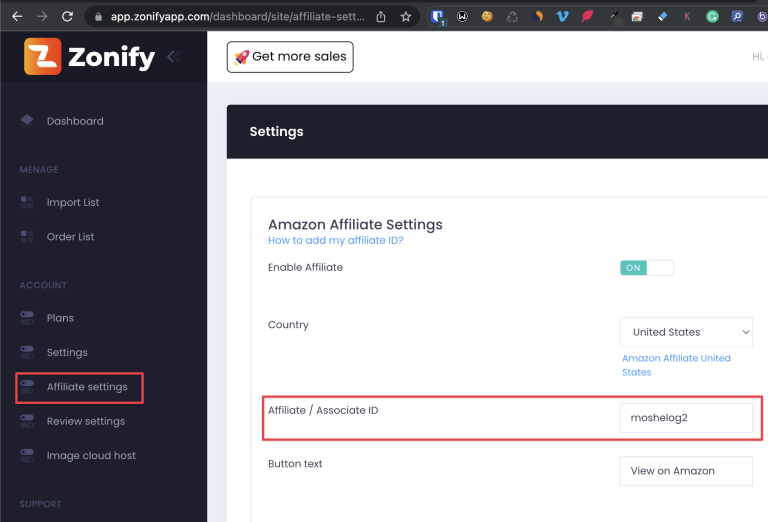Open the red K extension icon
This screenshot has width=768, height=522.
point(687,17)
